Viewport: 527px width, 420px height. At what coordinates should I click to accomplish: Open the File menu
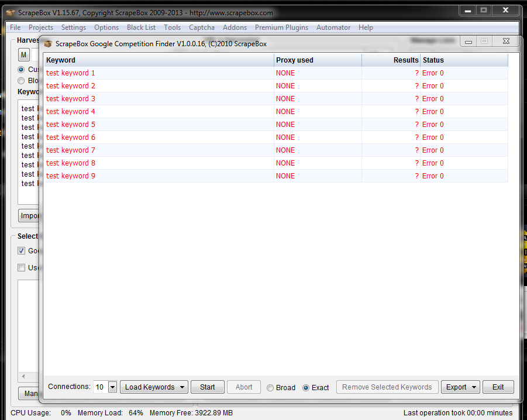[15, 27]
